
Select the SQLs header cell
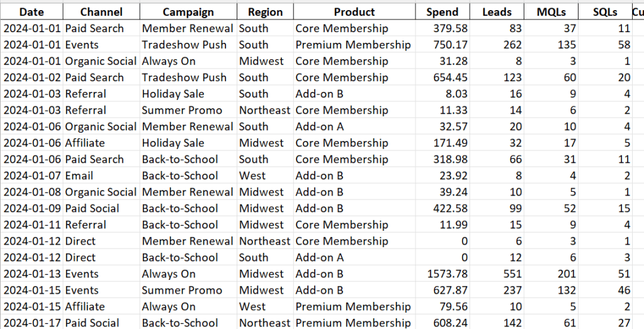point(605,12)
